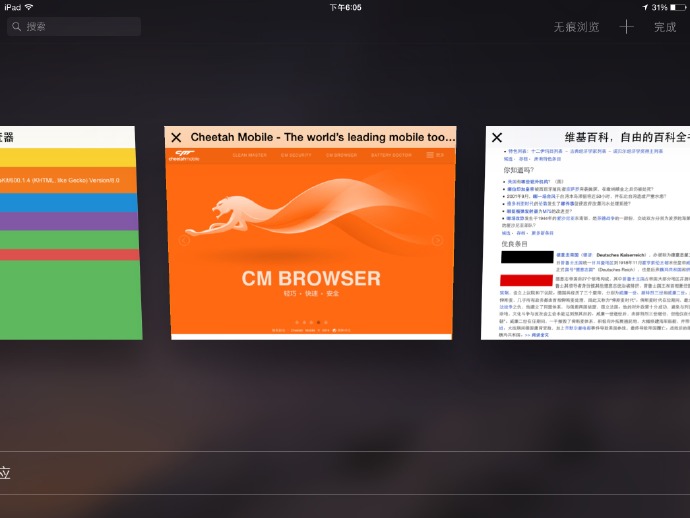Click the blue stripe in left tab
690x518 pixels.
pyautogui.click(x=69, y=203)
